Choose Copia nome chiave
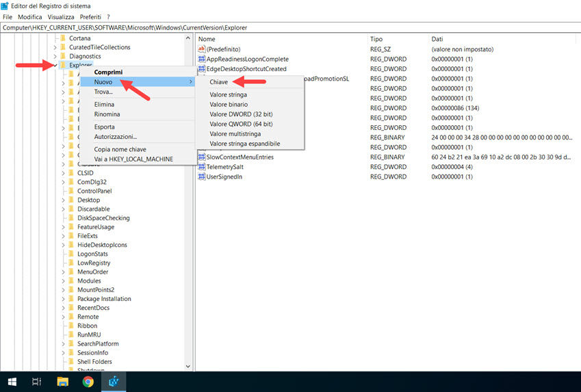 [x=138, y=149]
